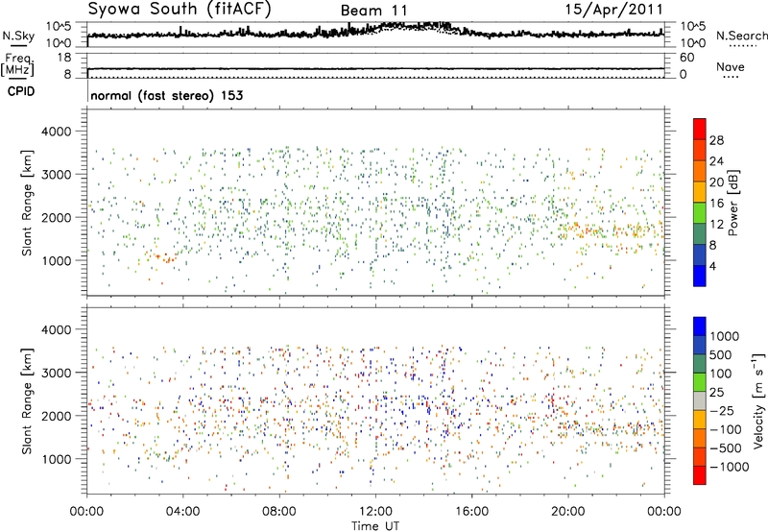This screenshot has width=768, height=532.
Task: Click the 'Time UT' axis label
Action: click(375, 526)
